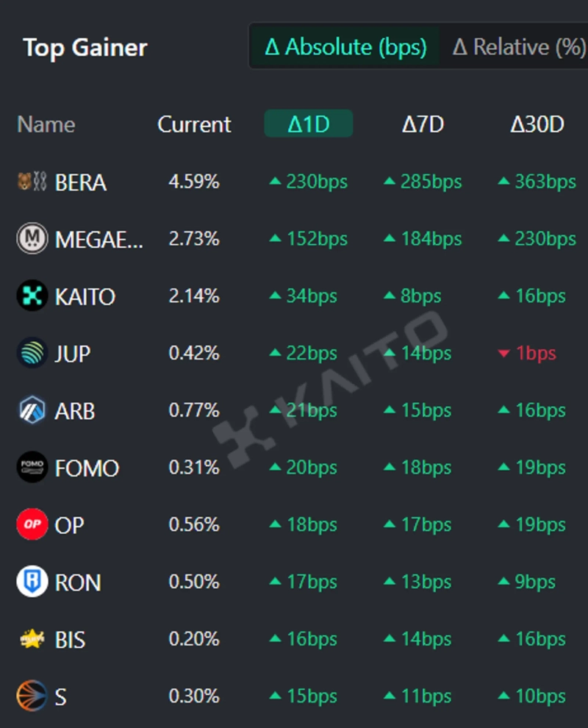The width and height of the screenshot is (588, 728).
Task: Click the Current column header
Action: click(x=194, y=124)
